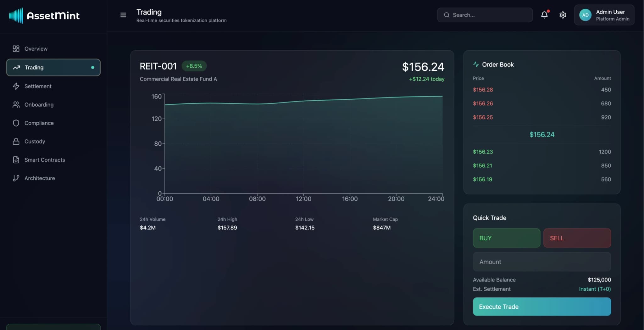644x330 pixels.
Task: Select the Compliance shield icon
Action: [x=16, y=123]
